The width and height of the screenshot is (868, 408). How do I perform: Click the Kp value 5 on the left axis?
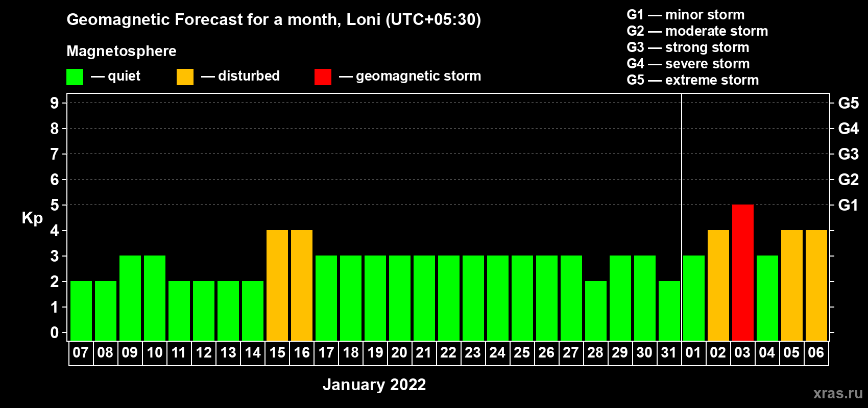(x=55, y=205)
